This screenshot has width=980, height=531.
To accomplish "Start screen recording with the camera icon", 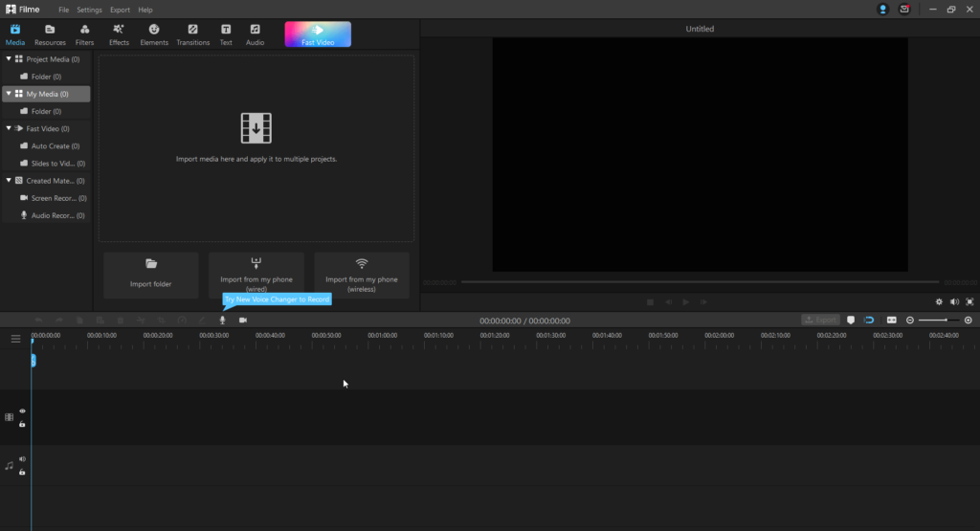I will point(242,320).
